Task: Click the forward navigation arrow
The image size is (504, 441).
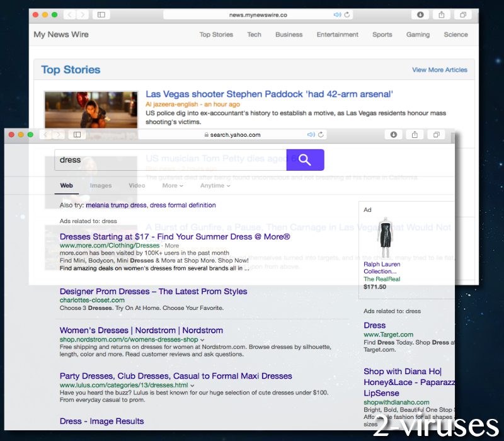Action: [58, 134]
